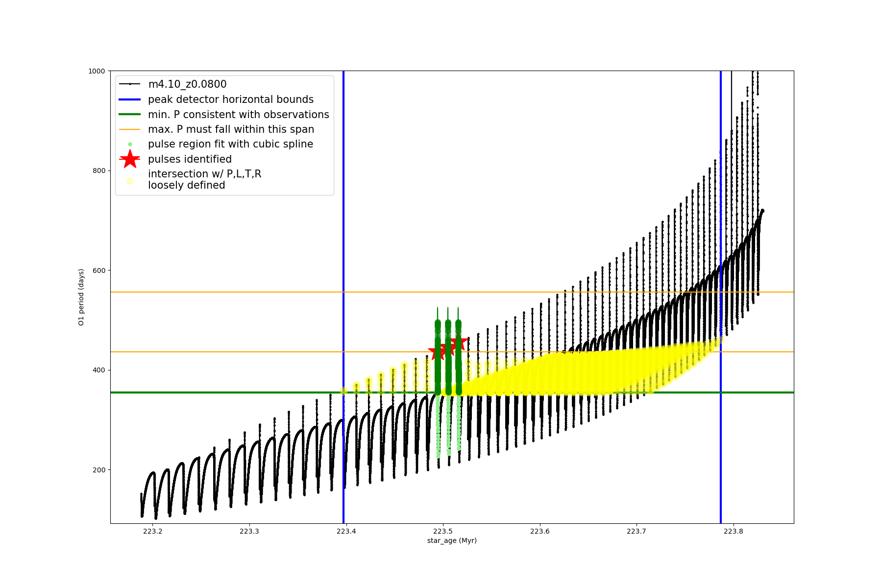Click the y-axis label 'O1 period (days)'
This screenshot has width=882, height=588.
coord(81,297)
